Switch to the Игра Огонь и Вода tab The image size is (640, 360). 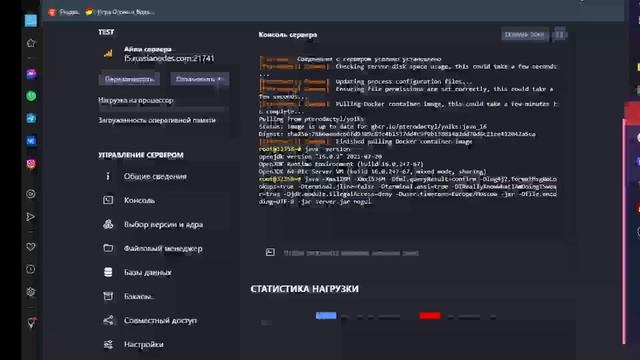click(x=120, y=12)
